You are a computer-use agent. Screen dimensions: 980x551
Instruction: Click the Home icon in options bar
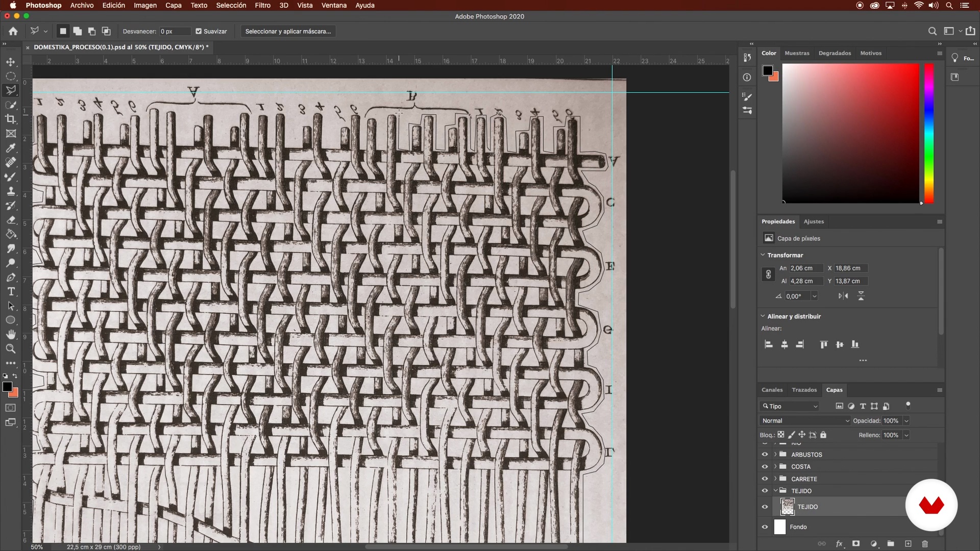click(x=13, y=31)
